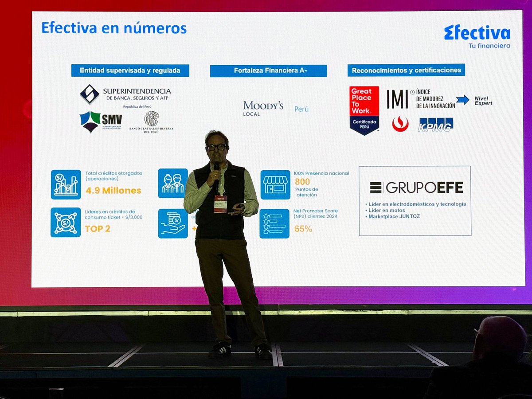Click 'Net Promoter Score (NPS) clientes 2024' label
The image size is (532, 399).
click(316, 214)
